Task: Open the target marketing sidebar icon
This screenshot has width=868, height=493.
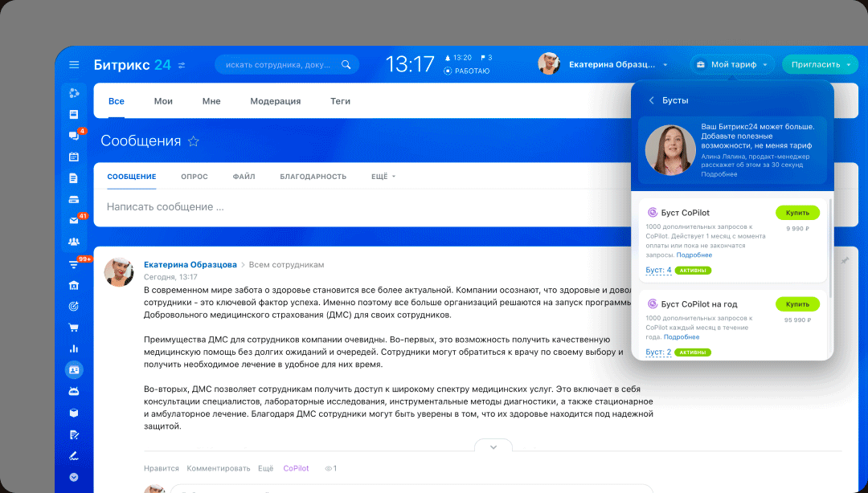Action: 74,306
